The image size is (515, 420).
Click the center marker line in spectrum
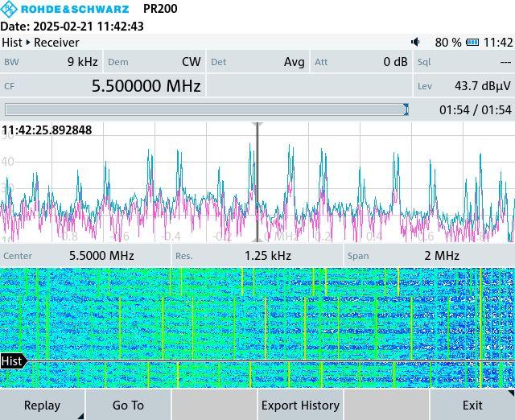257,181
